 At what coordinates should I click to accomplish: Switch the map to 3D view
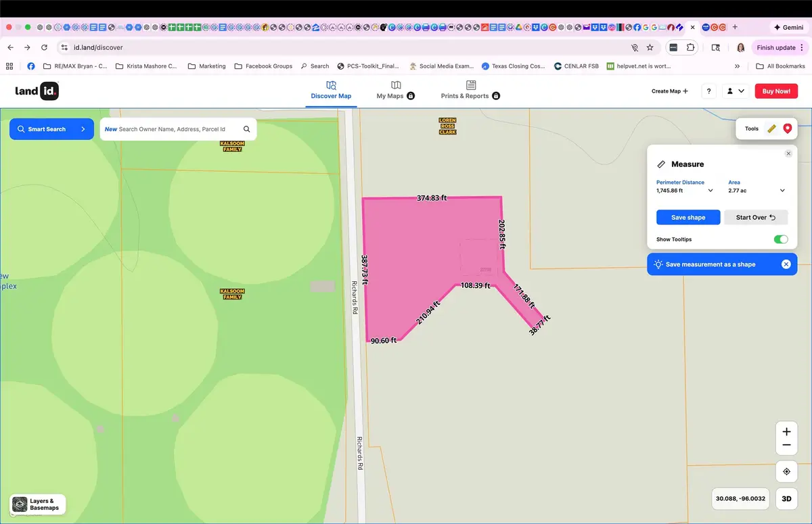(786, 498)
